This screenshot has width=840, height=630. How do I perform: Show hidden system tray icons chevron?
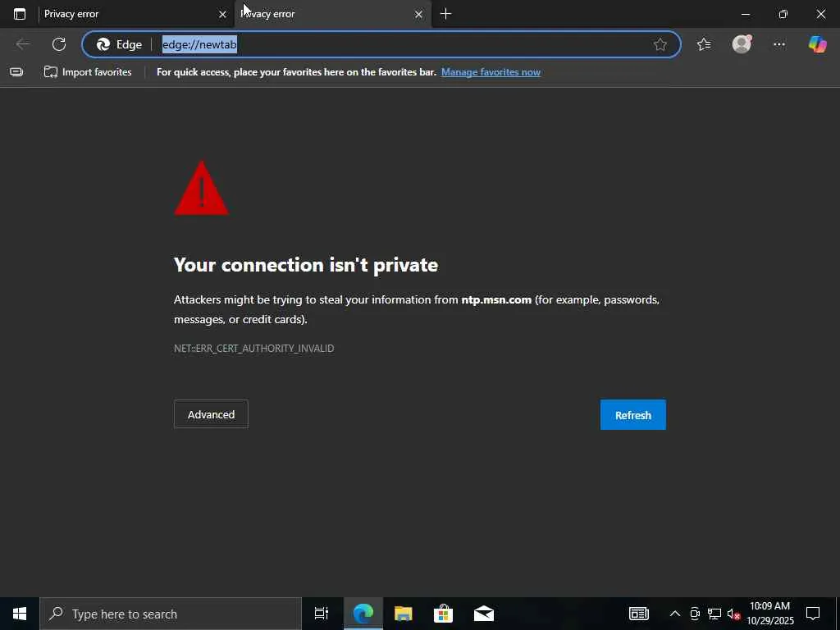pos(675,614)
